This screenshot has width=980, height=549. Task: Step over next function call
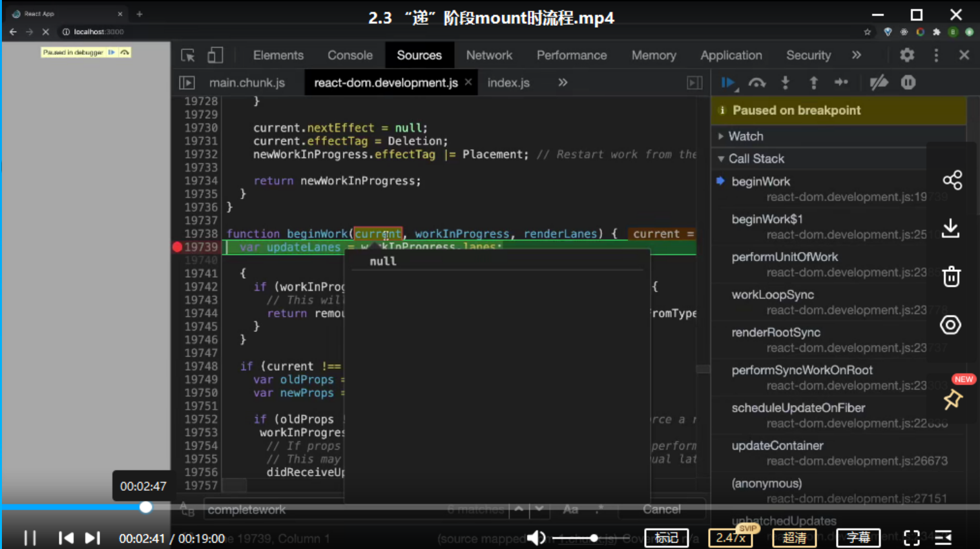[757, 83]
